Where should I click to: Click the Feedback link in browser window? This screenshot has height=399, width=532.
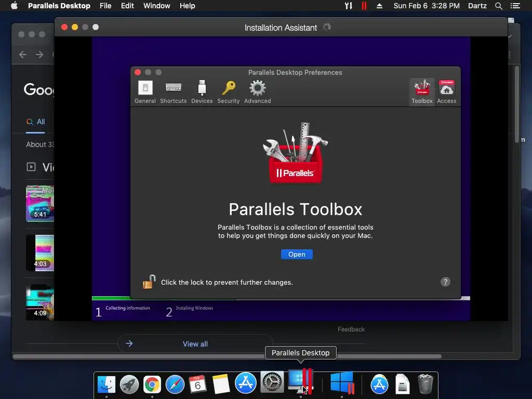351,329
